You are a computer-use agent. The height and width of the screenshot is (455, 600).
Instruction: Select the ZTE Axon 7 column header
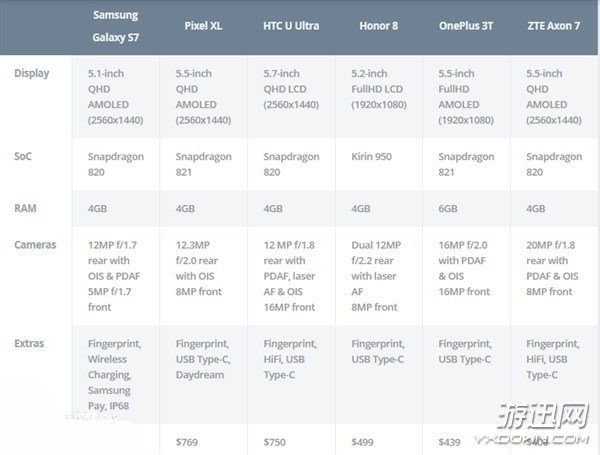[x=553, y=25]
